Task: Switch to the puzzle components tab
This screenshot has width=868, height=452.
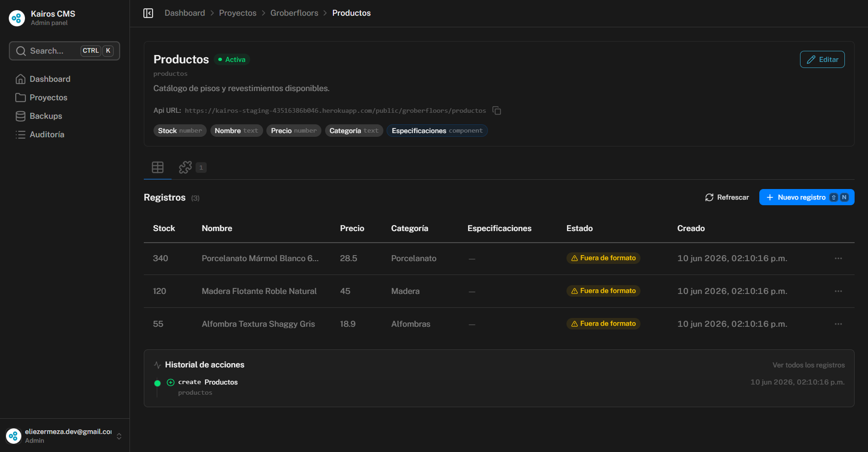Action: point(192,167)
